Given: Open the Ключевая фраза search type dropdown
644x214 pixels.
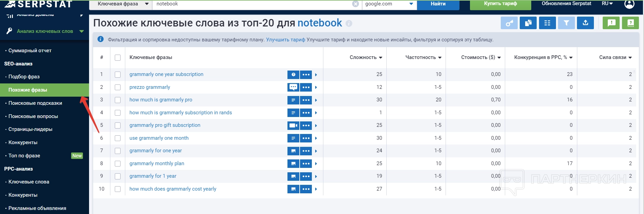Looking at the screenshot, I should point(123,4).
